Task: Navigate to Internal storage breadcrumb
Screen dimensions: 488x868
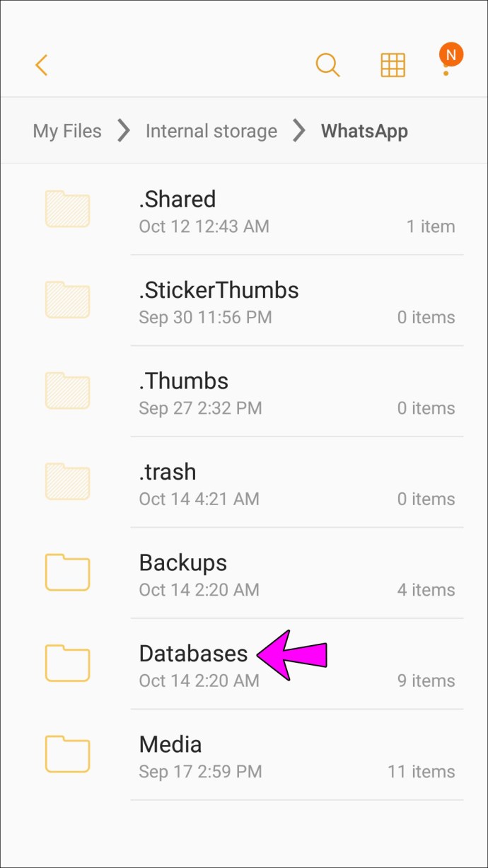Action: [211, 131]
